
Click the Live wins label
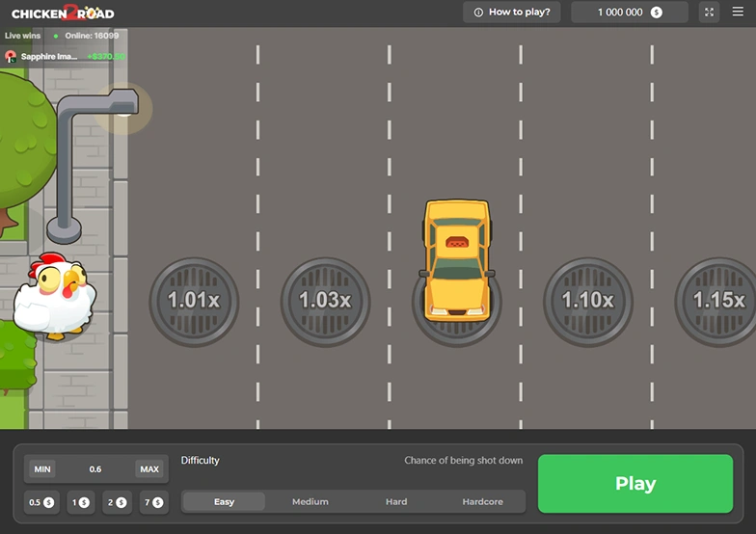pos(23,35)
